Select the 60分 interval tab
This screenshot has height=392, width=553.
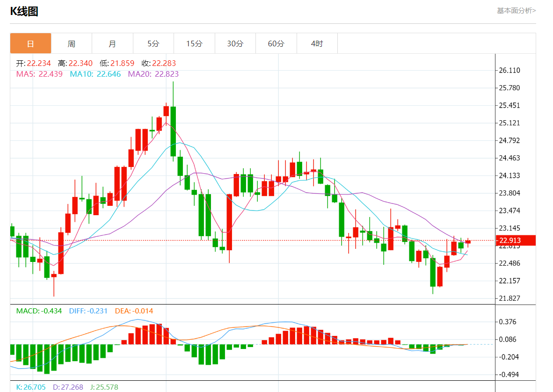click(276, 44)
